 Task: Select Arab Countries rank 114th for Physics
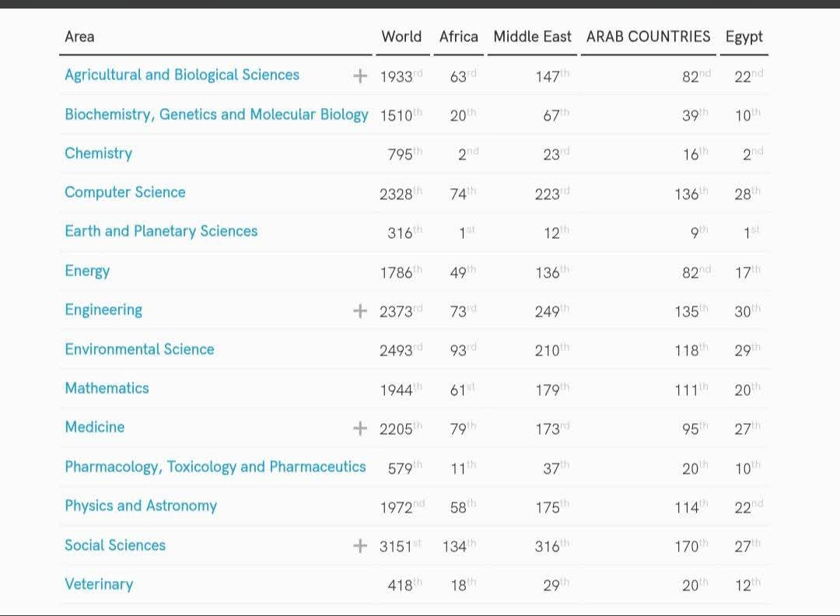(691, 507)
